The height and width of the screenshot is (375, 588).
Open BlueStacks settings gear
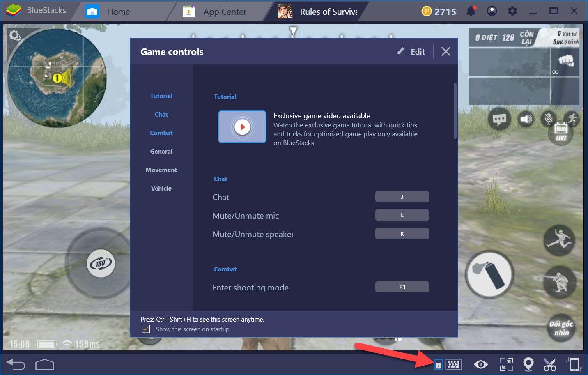pos(512,11)
